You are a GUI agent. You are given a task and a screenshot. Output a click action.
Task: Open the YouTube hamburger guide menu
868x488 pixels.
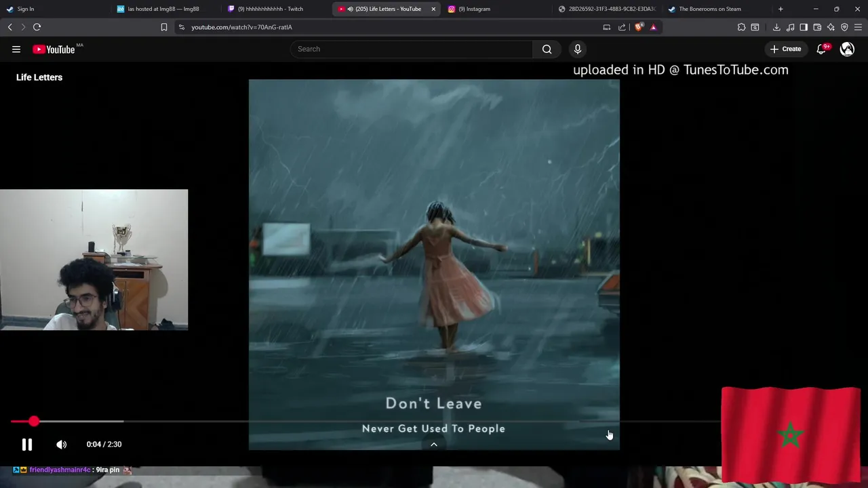[x=16, y=49]
